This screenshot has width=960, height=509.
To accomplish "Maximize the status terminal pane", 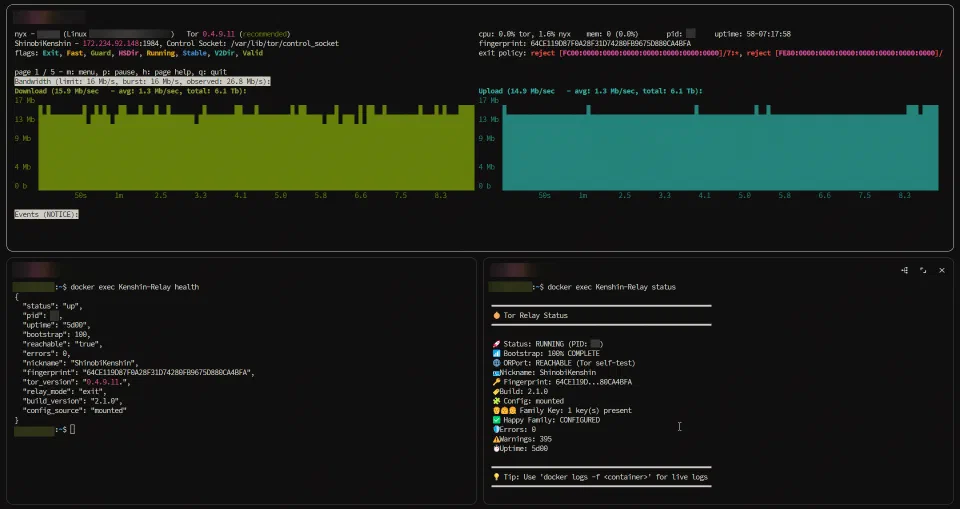I will (923, 270).
